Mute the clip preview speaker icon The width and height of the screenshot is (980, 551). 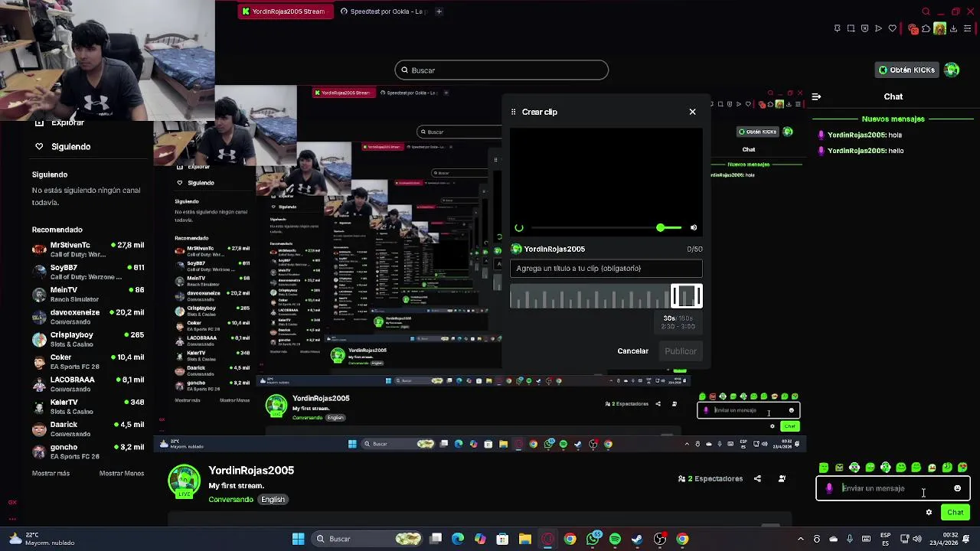click(x=694, y=227)
